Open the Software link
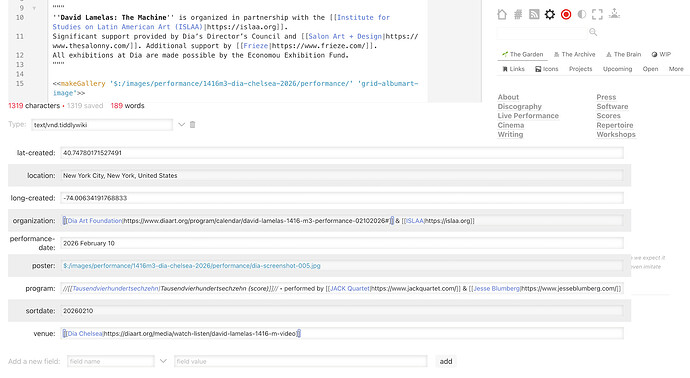This screenshot has height=378, width=690. point(612,106)
